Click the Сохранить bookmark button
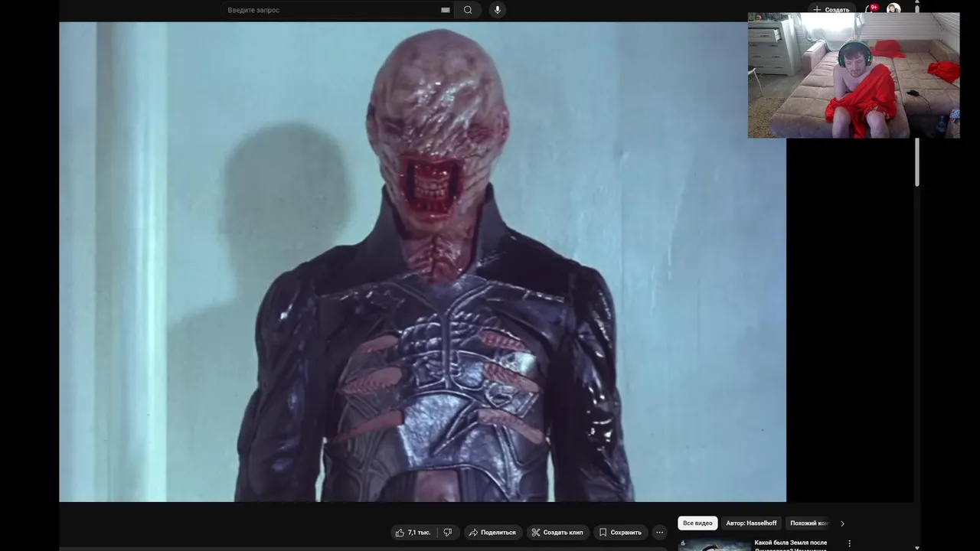 [x=620, y=533]
